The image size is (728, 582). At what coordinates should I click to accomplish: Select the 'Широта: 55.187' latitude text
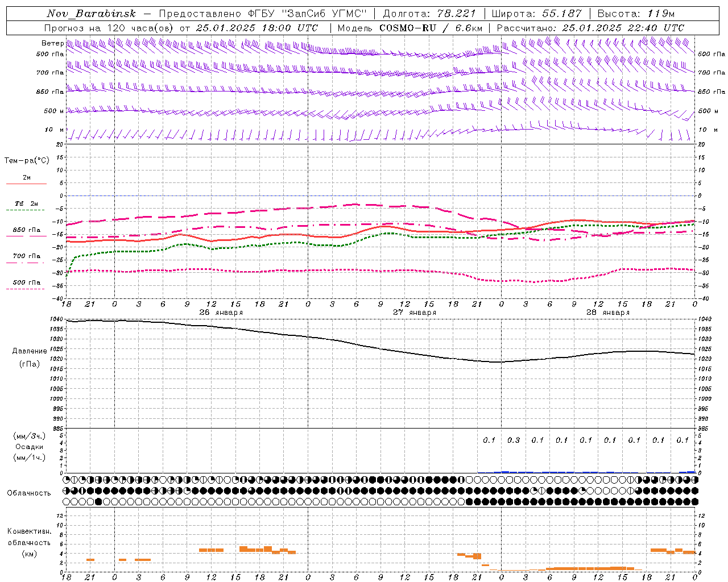(537, 14)
